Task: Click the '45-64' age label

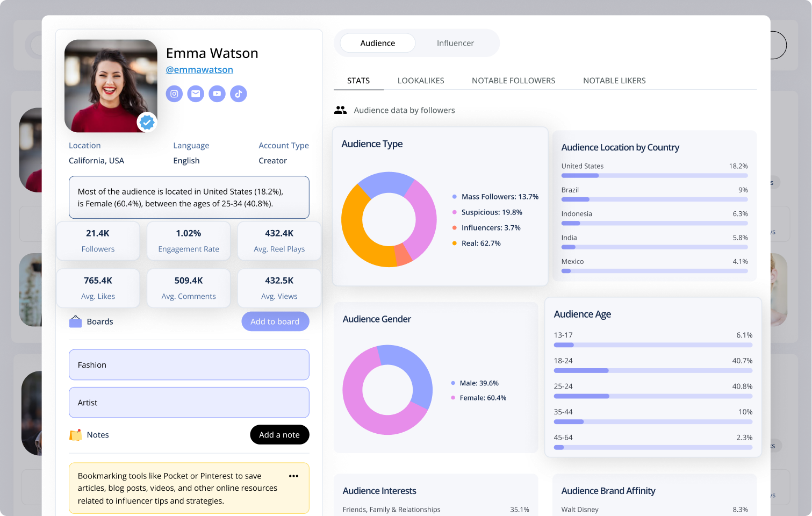Action: coord(563,438)
